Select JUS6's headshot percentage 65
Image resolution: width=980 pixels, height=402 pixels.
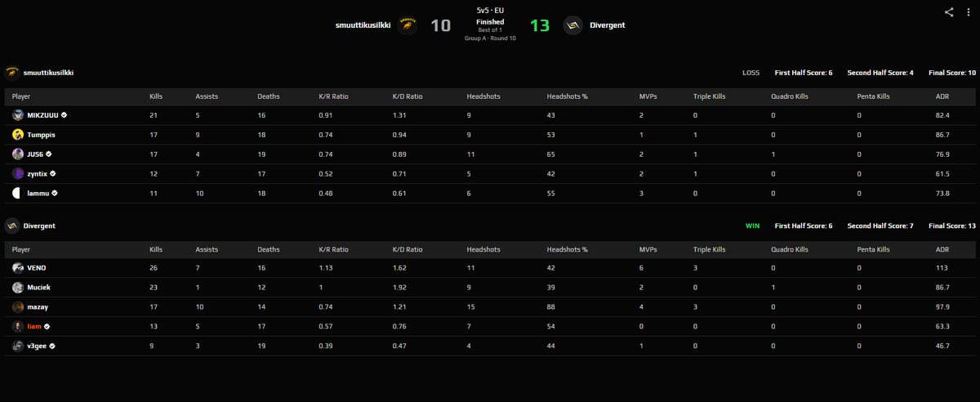[x=551, y=154]
